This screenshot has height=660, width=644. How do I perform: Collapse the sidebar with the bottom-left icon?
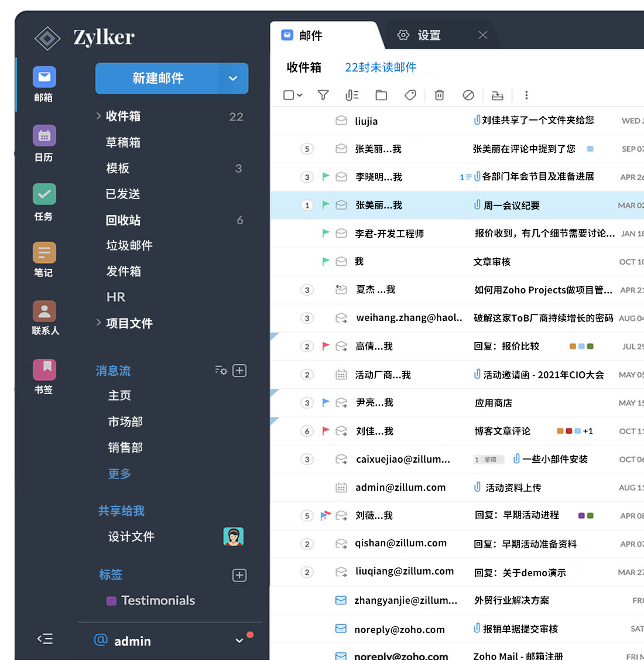(45, 639)
